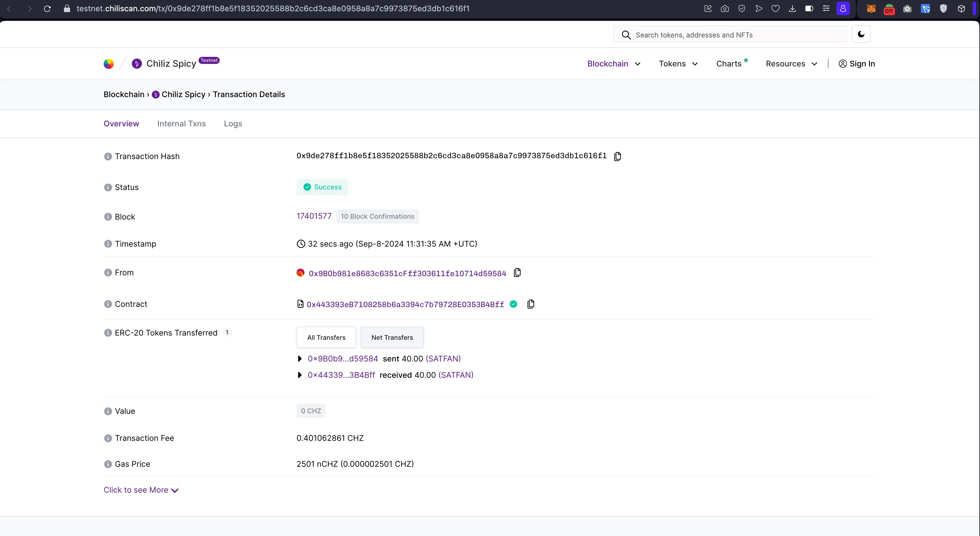Open the Charts menu item
Viewport: 980px width, 536px height.
(729, 64)
